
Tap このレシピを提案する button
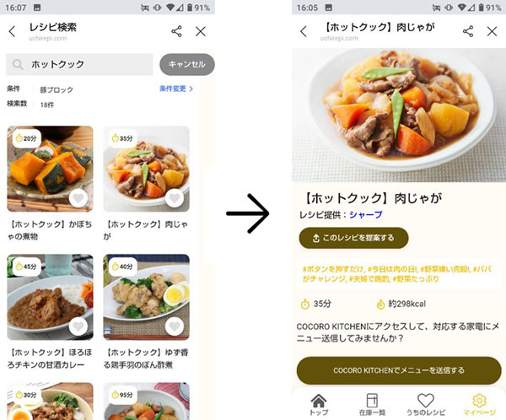353,238
